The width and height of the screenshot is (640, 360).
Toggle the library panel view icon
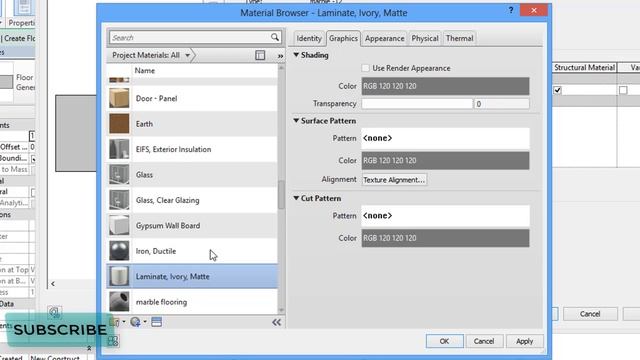[260, 55]
